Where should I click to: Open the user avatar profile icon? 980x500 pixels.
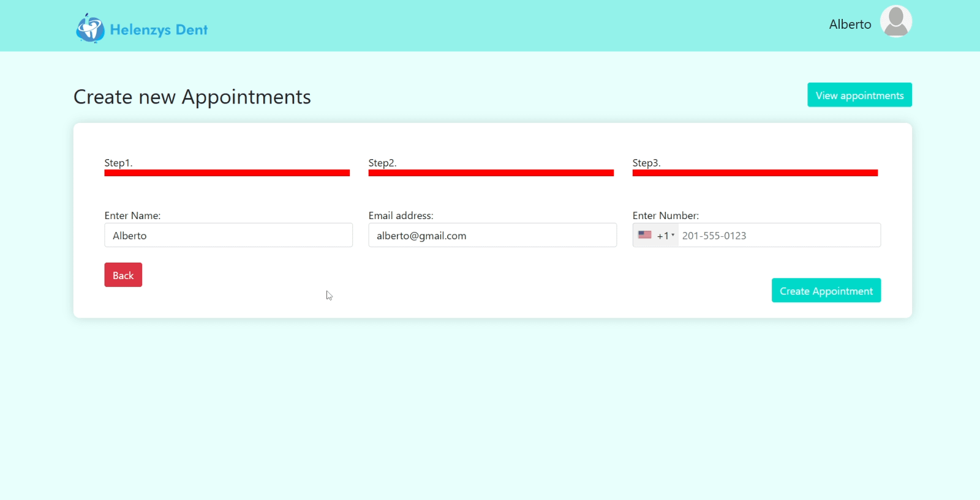pos(895,22)
